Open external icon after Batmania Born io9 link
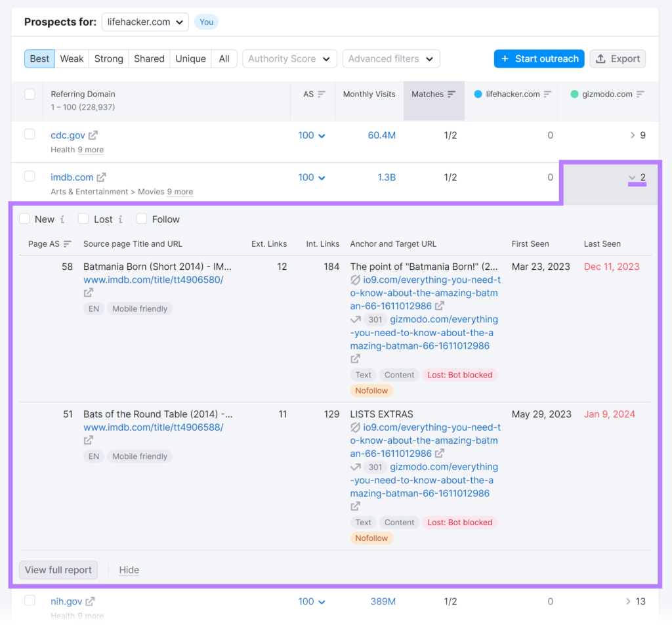 (x=439, y=306)
